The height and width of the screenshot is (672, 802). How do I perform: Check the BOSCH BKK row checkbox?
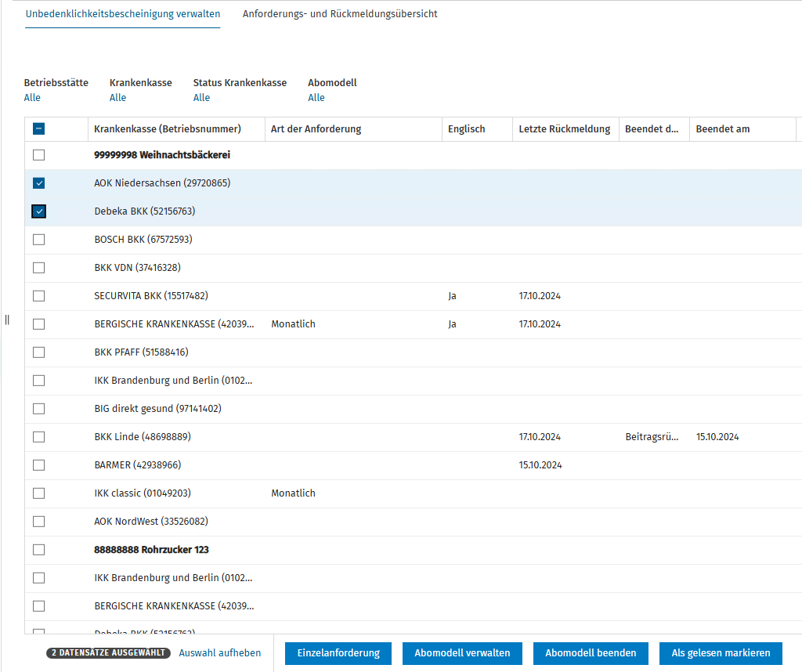pos(39,240)
